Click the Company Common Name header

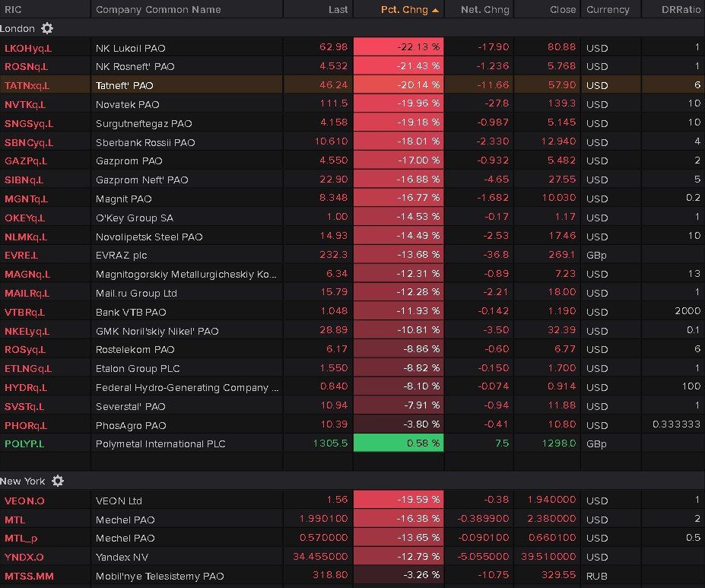pyautogui.click(x=158, y=9)
